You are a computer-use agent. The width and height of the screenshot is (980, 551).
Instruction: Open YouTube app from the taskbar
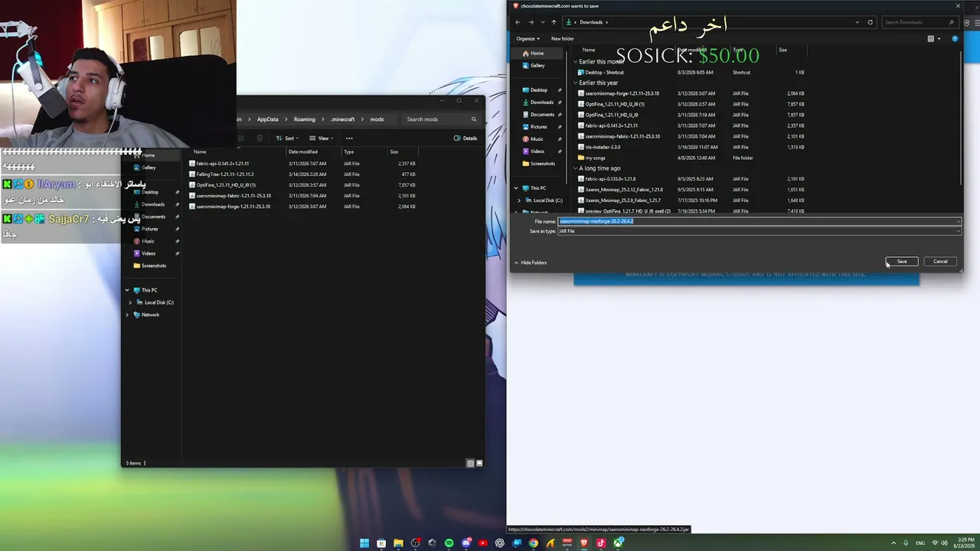(482, 543)
